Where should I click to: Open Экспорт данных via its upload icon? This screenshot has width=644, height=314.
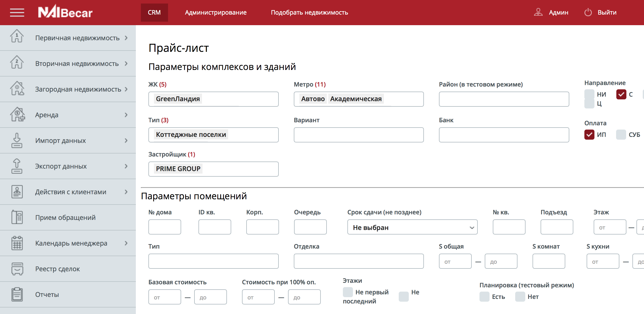tap(17, 166)
